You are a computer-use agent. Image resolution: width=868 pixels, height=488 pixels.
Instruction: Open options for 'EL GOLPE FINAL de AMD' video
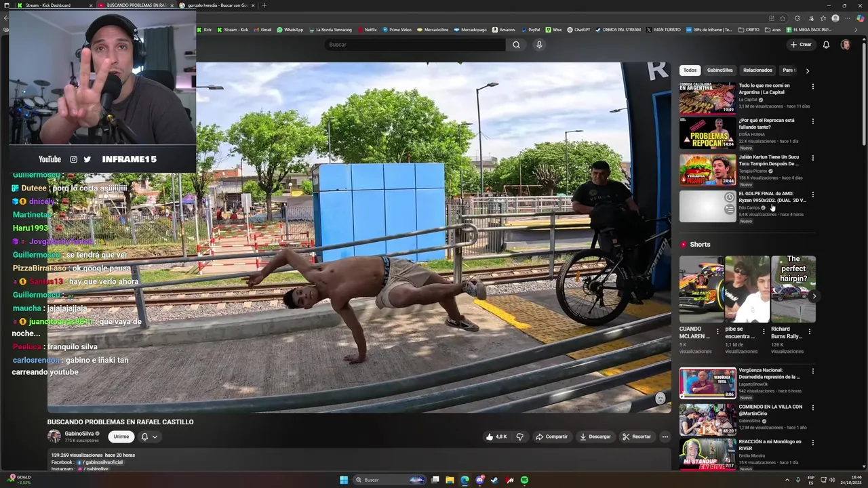pos(812,195)
